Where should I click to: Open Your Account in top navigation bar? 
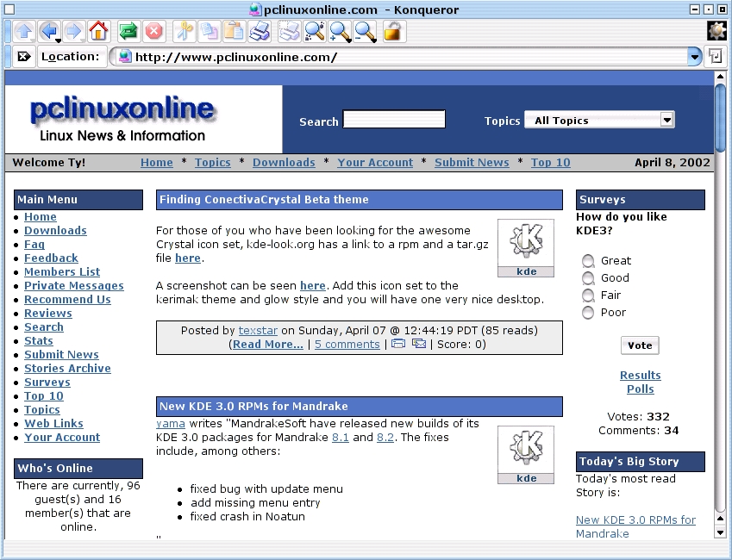click(x=375, y=162)
